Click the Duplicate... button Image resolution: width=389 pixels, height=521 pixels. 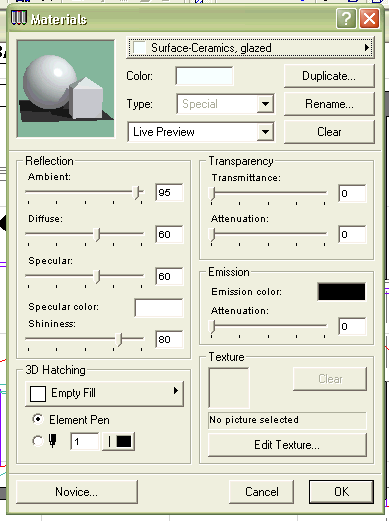[329, 76]
